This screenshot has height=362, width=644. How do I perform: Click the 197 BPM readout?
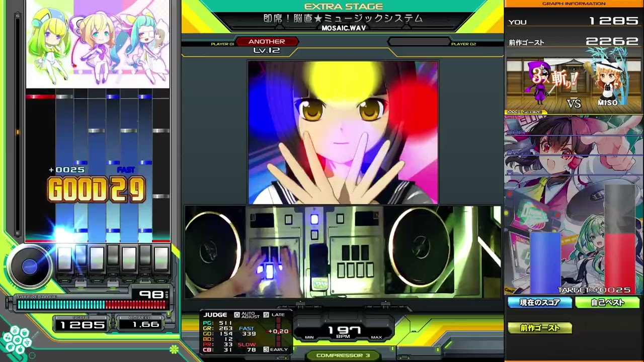point(344,330)
